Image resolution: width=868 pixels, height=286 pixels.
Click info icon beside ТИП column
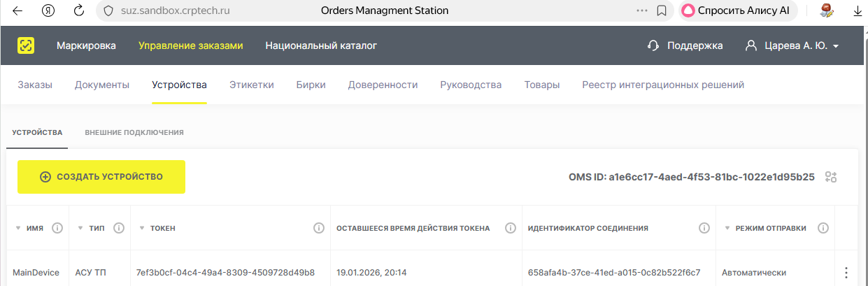119,228
